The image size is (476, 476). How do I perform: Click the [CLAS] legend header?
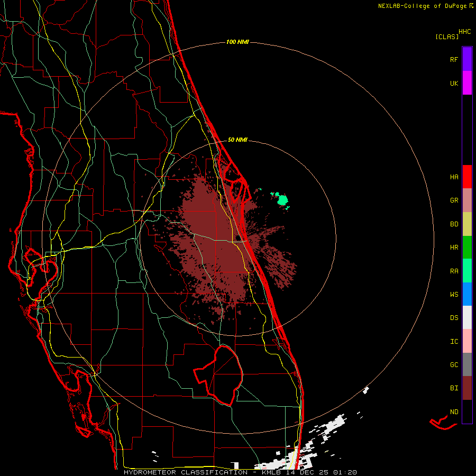(447, 36)
